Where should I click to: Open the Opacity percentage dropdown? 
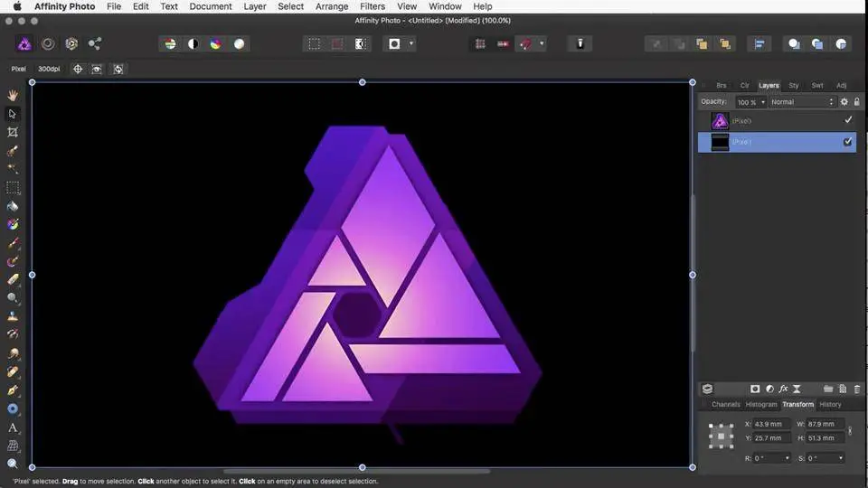tap(763, 102)
